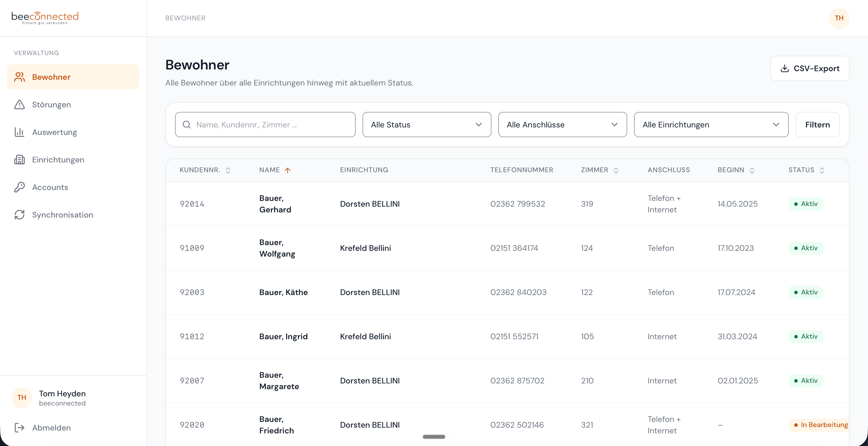Open resident Bauer, Wolfgang
Screen dimensions: 868x446
click(x=277, y=248)
